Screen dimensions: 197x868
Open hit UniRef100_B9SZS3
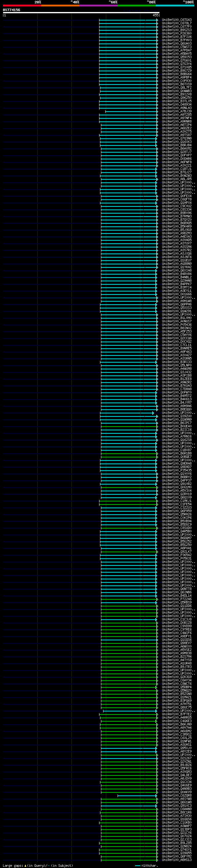point(177,30)
